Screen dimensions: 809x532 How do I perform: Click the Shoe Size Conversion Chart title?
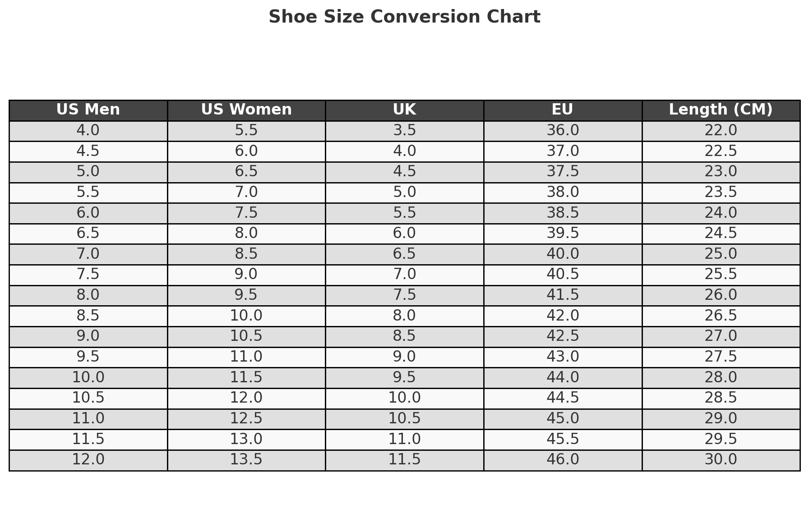click(404, 17)
